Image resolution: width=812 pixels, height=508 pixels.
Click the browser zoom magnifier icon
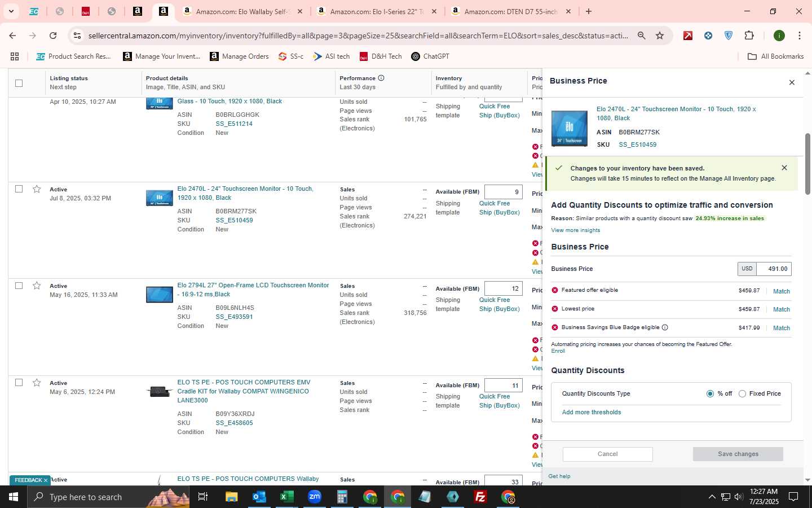point(641,36)
